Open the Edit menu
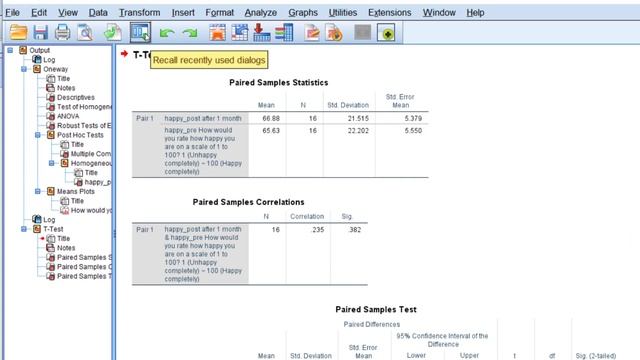The width and height of the screenshot is (640, 360). [39, 13]
